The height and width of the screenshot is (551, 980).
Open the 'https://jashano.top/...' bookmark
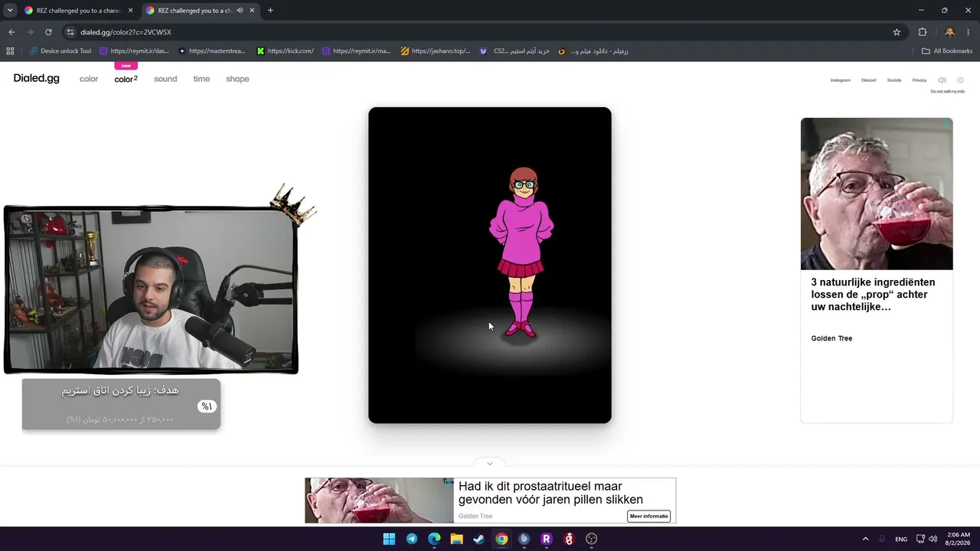[436, 51]
